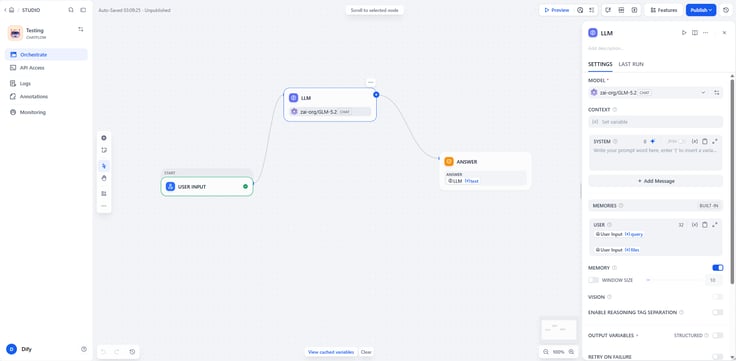Run this LLM step with play icon

(684, 33)
